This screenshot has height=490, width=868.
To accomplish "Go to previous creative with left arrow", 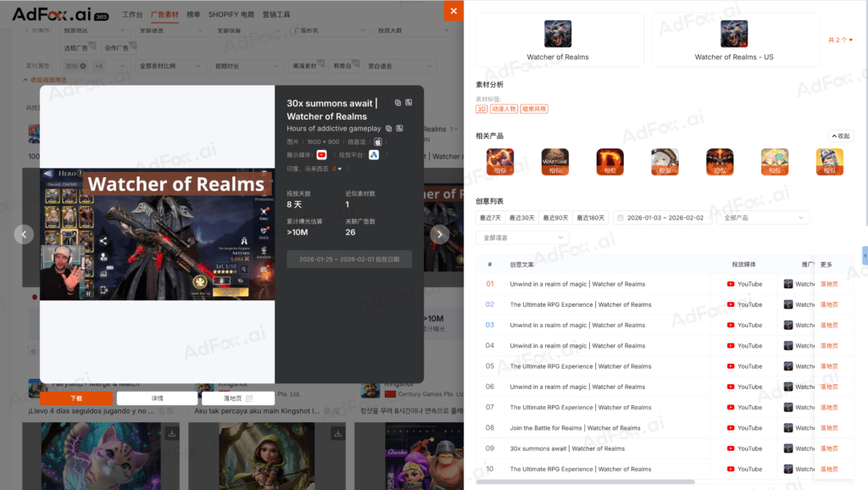I will pyautogui.click(x=25, y=235).
